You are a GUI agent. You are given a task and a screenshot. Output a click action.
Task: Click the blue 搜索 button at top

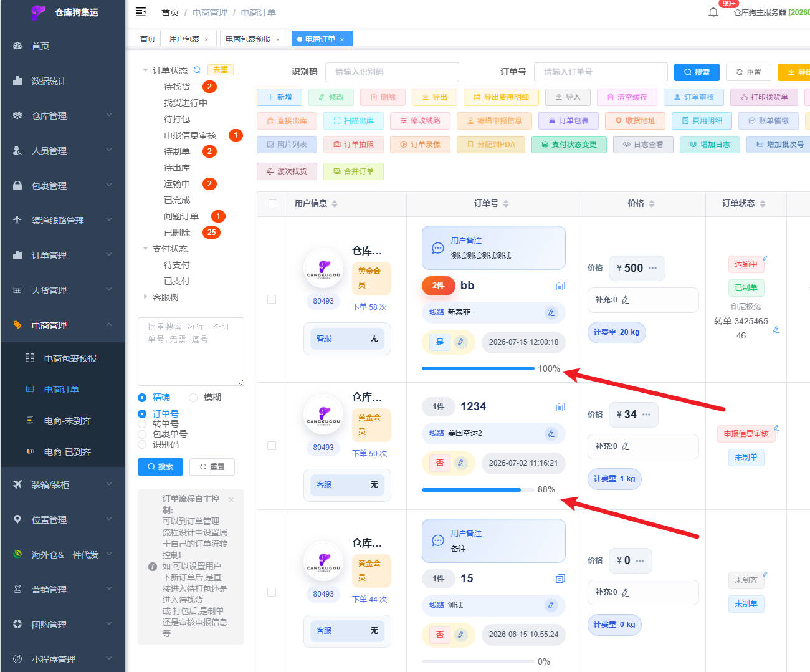(x=697, y=72)
